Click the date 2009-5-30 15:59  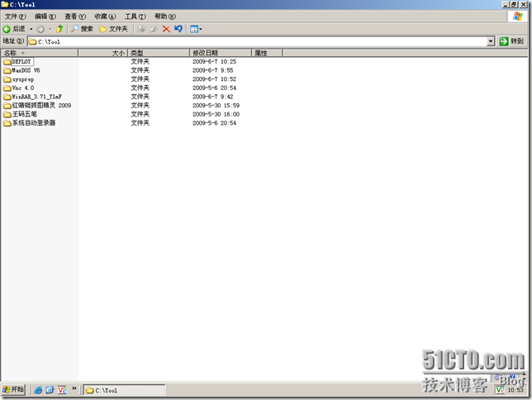pyautogui.click(x=216, y=106)
